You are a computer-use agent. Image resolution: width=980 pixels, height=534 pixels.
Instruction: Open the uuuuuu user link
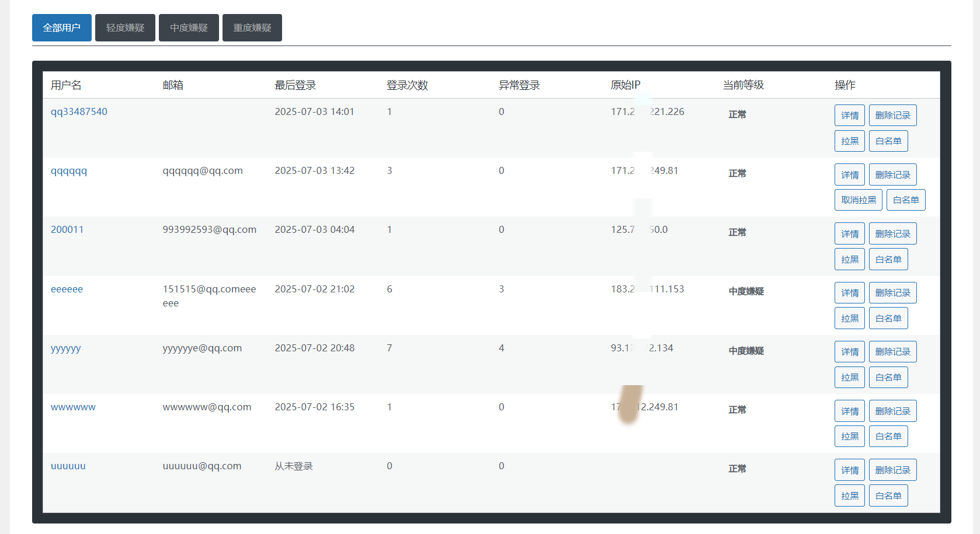pos(68,466)
